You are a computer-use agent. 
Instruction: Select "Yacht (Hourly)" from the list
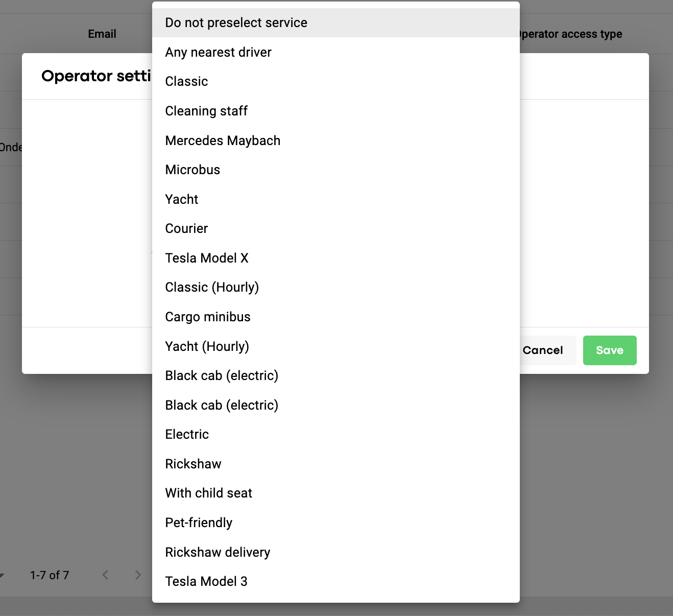207,346
